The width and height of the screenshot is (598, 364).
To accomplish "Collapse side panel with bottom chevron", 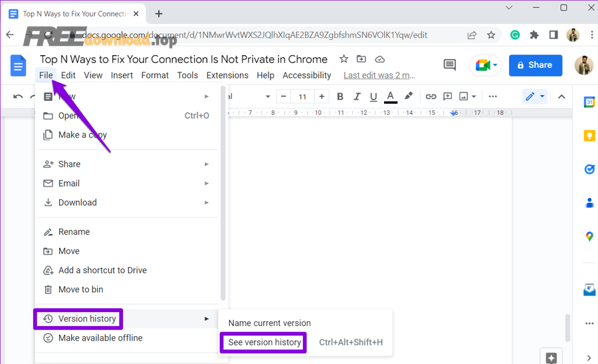I will (x=589, y=358).
